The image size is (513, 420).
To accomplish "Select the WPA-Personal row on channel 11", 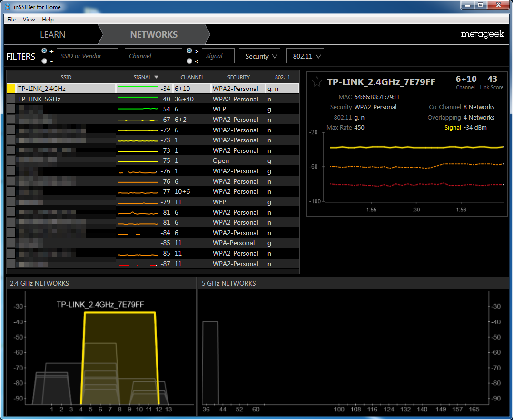I will click(x=153, y=243).
